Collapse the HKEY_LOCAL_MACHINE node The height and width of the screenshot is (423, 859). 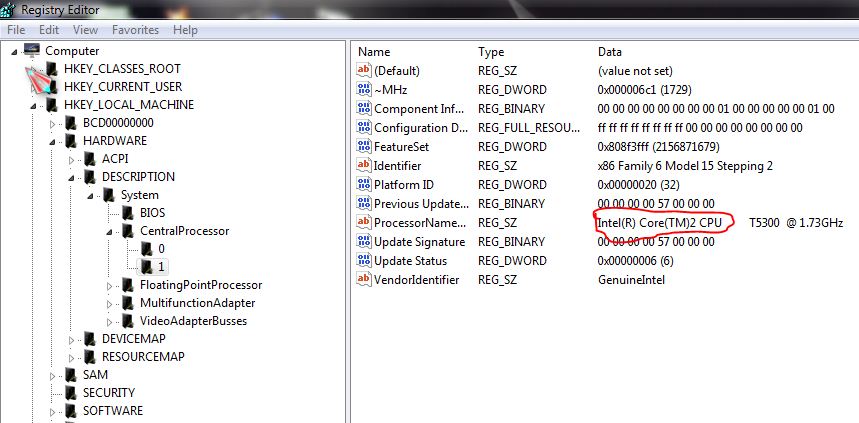tap(33, 106)
